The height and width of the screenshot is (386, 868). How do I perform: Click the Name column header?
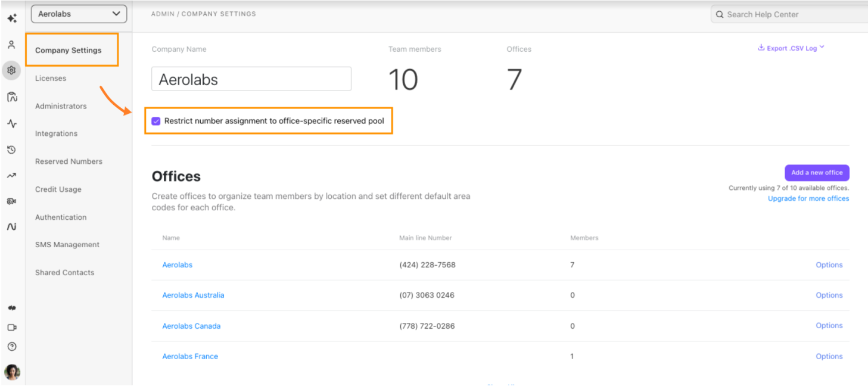pyautogui.click(x=171, y=238)
